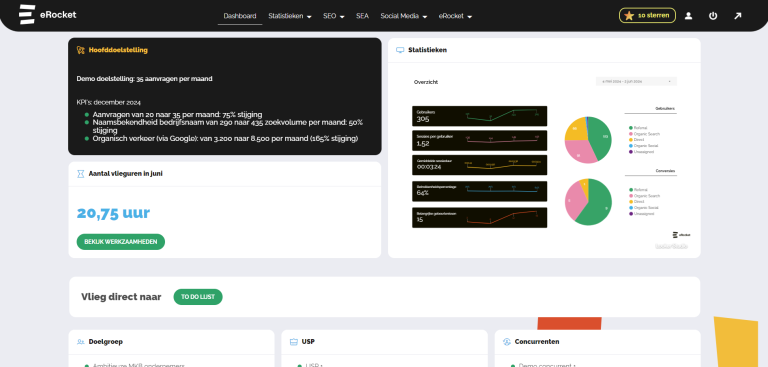Click the Doelgroep people icon
Screen dimensions: 768x367
coord(81,342)
